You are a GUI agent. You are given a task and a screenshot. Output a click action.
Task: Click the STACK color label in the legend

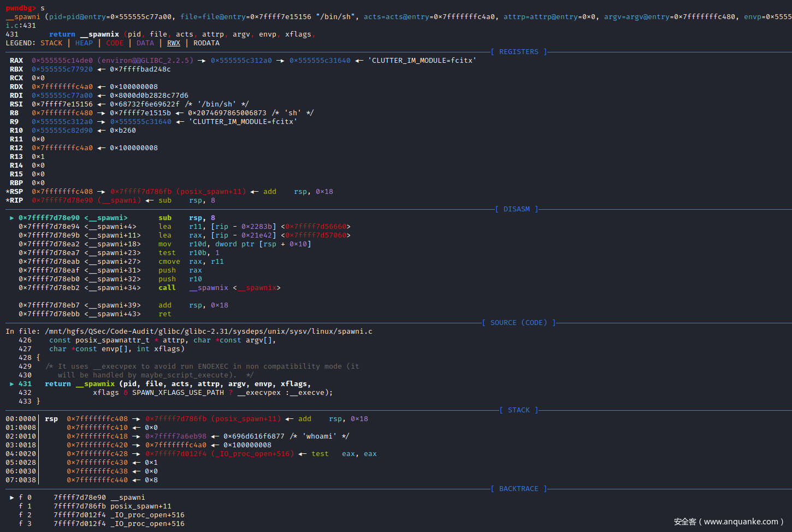[51, 43]
